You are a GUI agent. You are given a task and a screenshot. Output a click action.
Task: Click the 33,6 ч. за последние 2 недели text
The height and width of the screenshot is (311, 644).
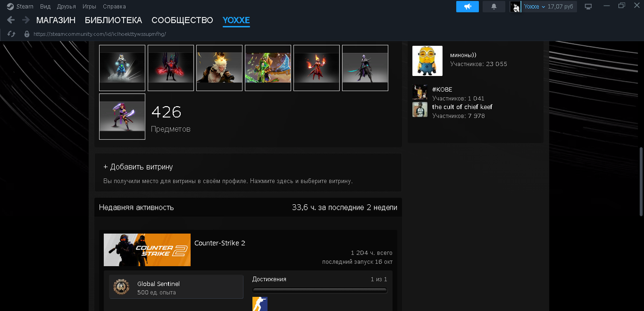(345, 207)
